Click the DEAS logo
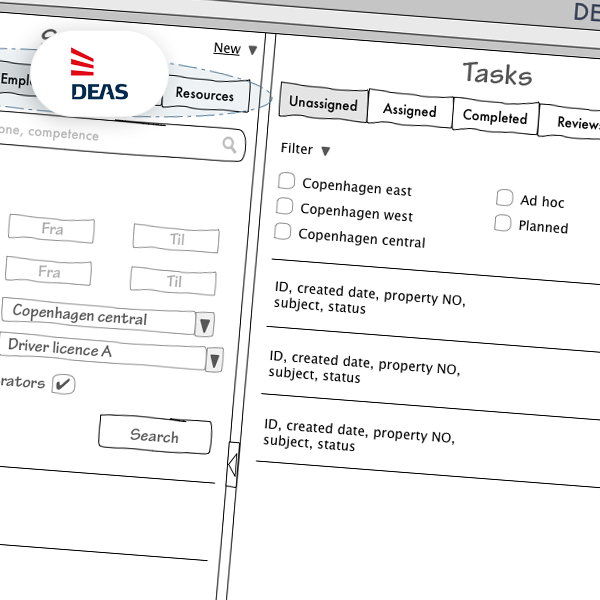The height and width of the screenshot is (600, 600). click(99, 76)
